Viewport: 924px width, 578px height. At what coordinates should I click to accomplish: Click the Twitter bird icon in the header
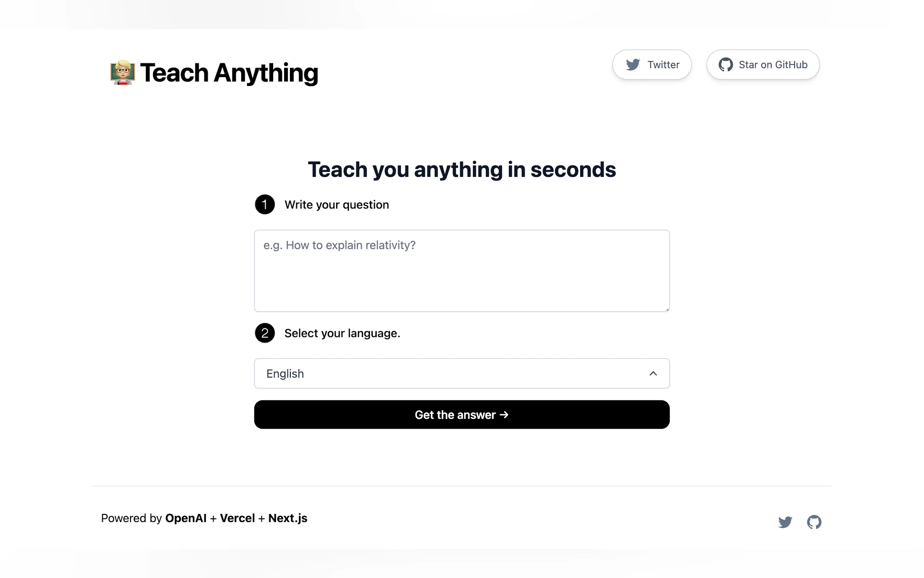633,64
